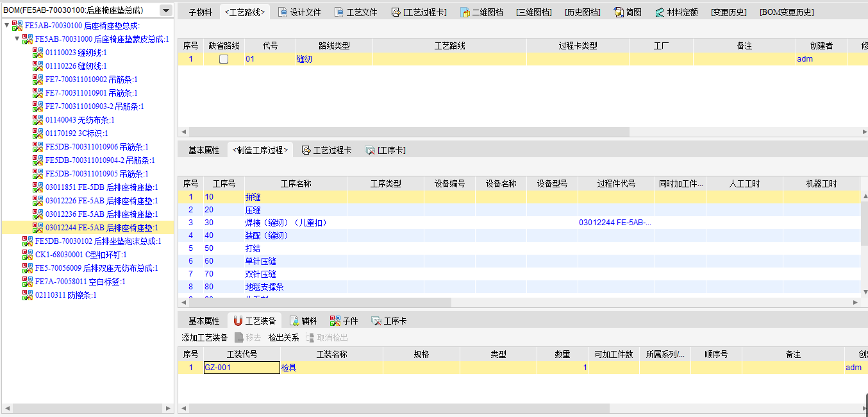Open the BOM selector dropdown arrow
Screen dimensions: 868x417
(165, 10)
